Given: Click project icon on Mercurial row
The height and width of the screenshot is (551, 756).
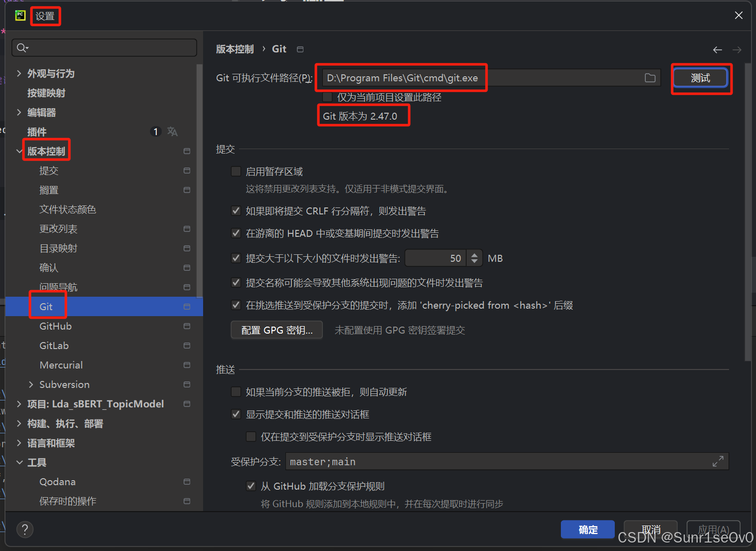Looking at the screenshot, I should (187, 365).
